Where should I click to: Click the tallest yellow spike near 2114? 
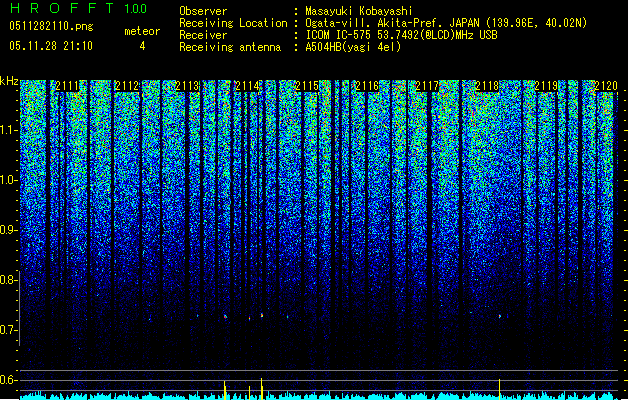tap(262, 388)
